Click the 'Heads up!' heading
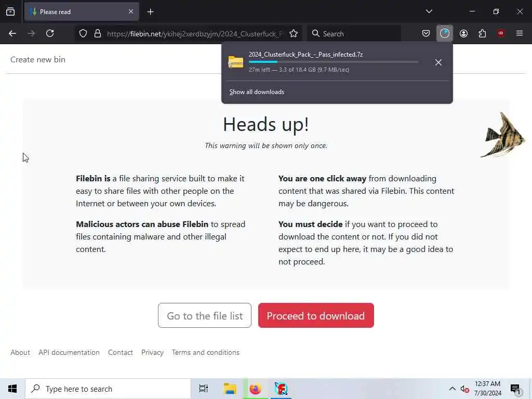The width and height of the screenshot is (532, 399). click(266, 124)
